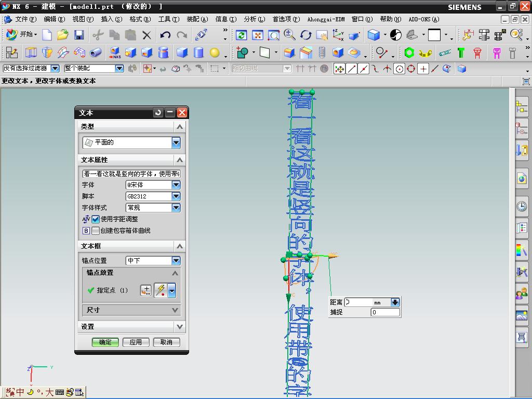Viewport: 532px width, 399px height.
Task: Click the inferred point lightning icon
Action: (161, 290)
